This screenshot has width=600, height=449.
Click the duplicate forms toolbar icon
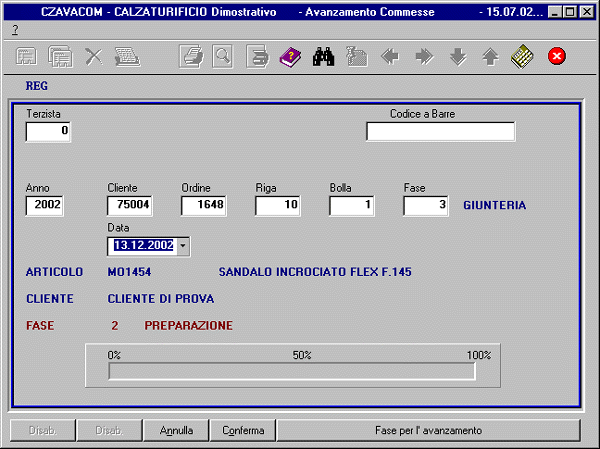coord(60,57)
